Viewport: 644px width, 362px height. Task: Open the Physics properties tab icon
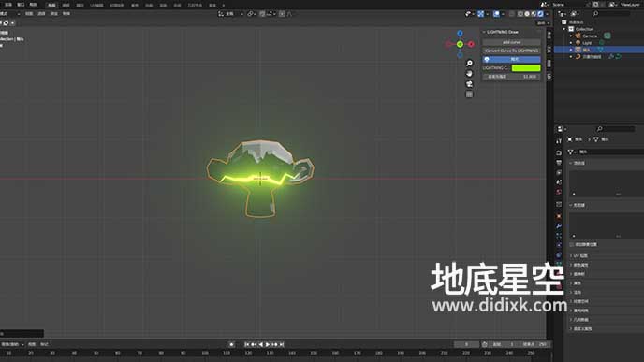pos(559,245)
